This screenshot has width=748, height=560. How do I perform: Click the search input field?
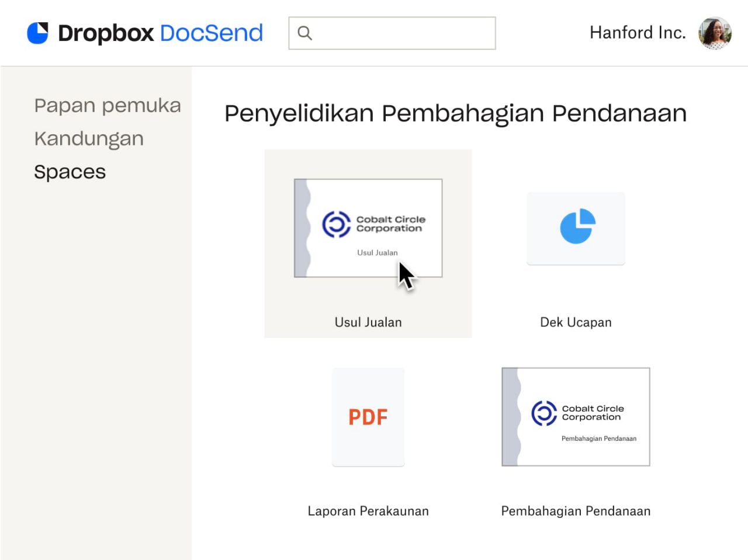(x=392, y=33)
